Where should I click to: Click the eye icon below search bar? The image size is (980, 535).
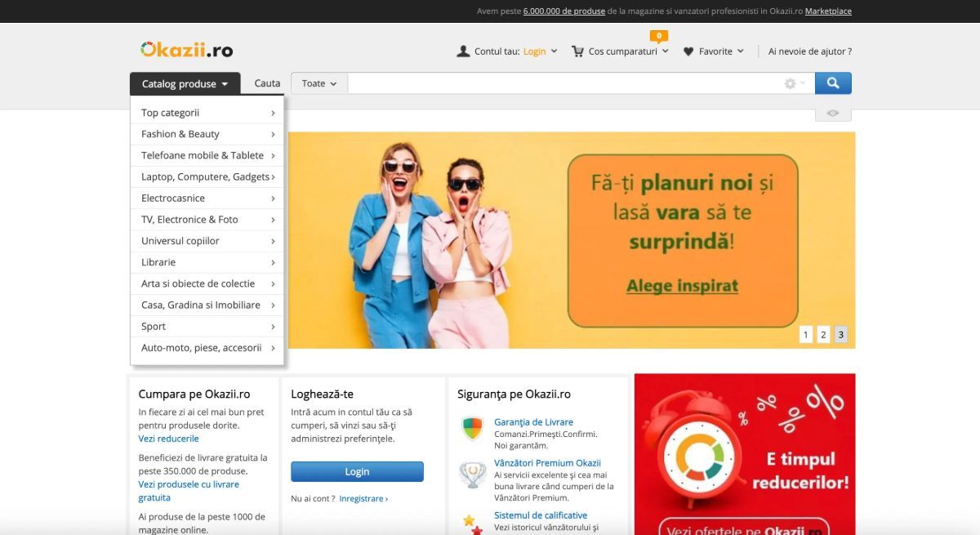pos(833,114)
